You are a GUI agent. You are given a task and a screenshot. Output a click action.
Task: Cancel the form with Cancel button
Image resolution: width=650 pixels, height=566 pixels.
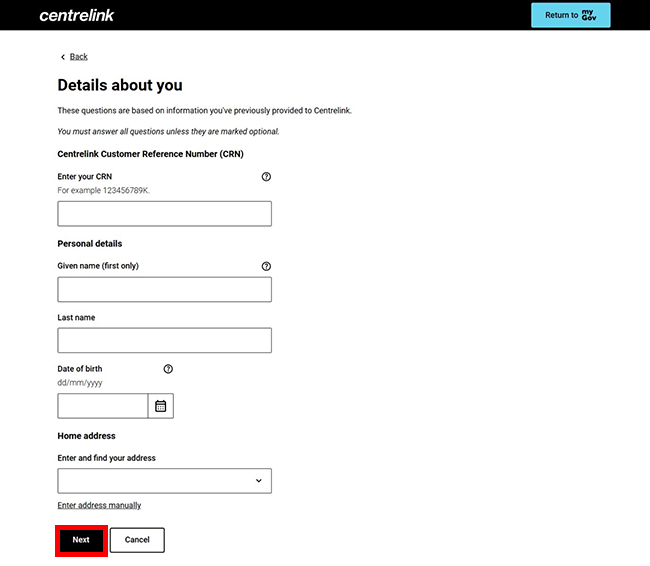click(137, 540)
